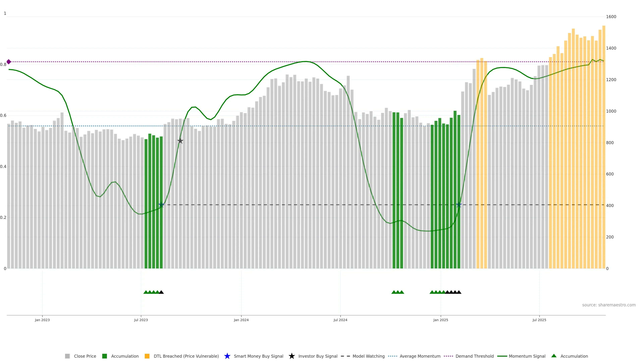Click the green accumulation triangles near October 2024
644x362 pixels.
[398, 292]
